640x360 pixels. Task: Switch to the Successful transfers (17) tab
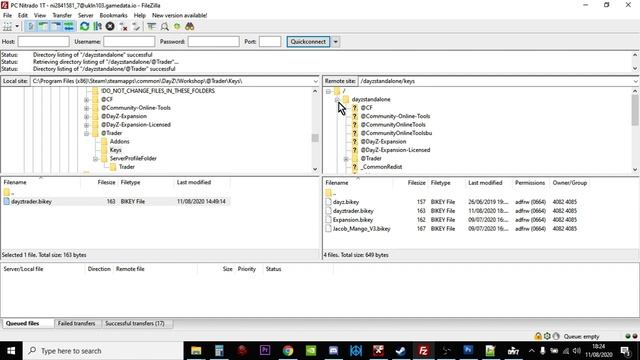[135, 323]
